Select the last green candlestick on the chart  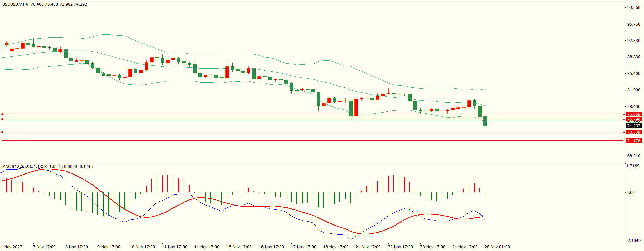(485, 121)
